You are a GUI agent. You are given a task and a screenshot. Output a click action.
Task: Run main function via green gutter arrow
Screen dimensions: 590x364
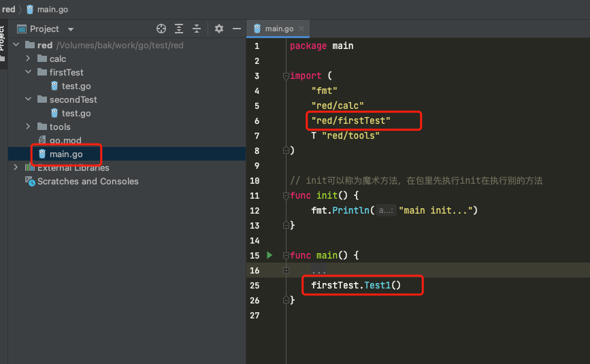click(x=269, y=255)
